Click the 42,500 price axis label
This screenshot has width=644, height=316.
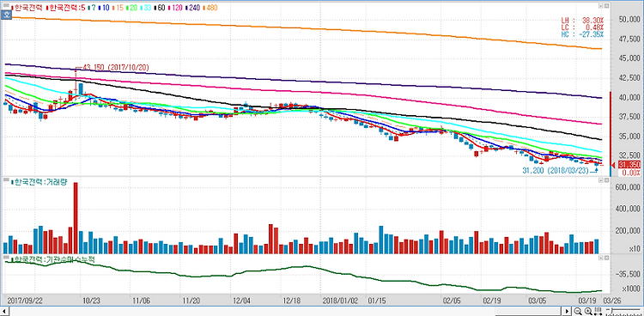click(629, 78)
